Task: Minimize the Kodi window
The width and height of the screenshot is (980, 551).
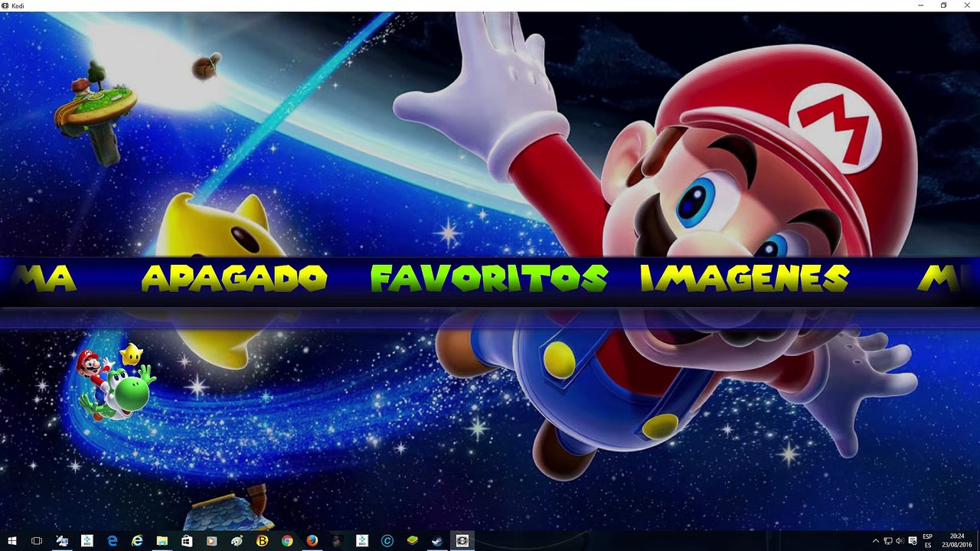Action: [920, 5]
